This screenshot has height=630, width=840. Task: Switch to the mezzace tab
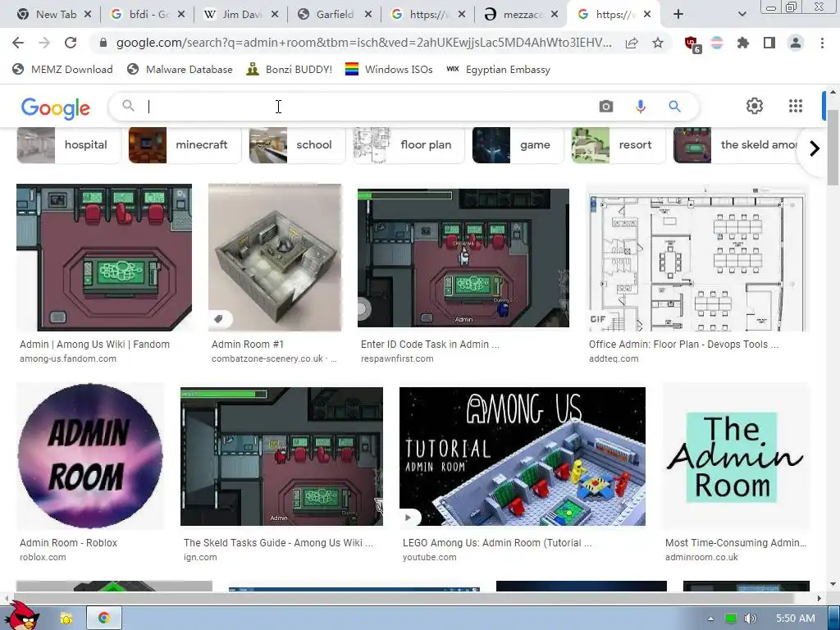(x=521, y=15)
